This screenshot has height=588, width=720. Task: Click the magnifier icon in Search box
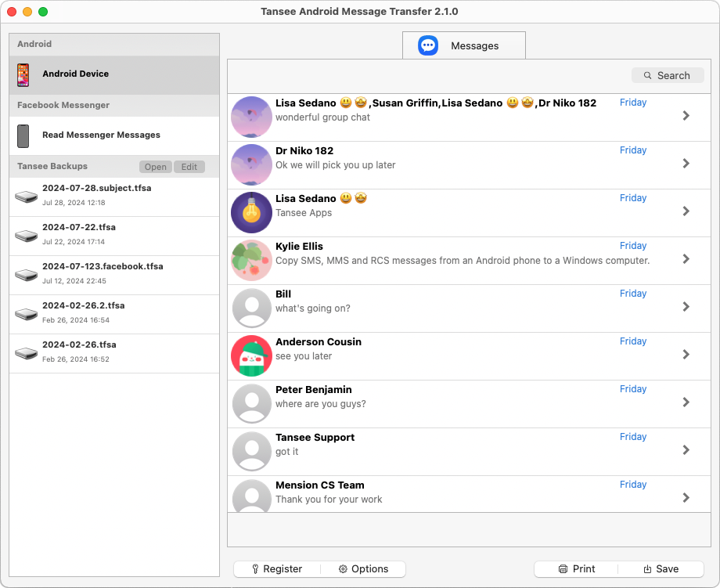(x=647, y=75)
